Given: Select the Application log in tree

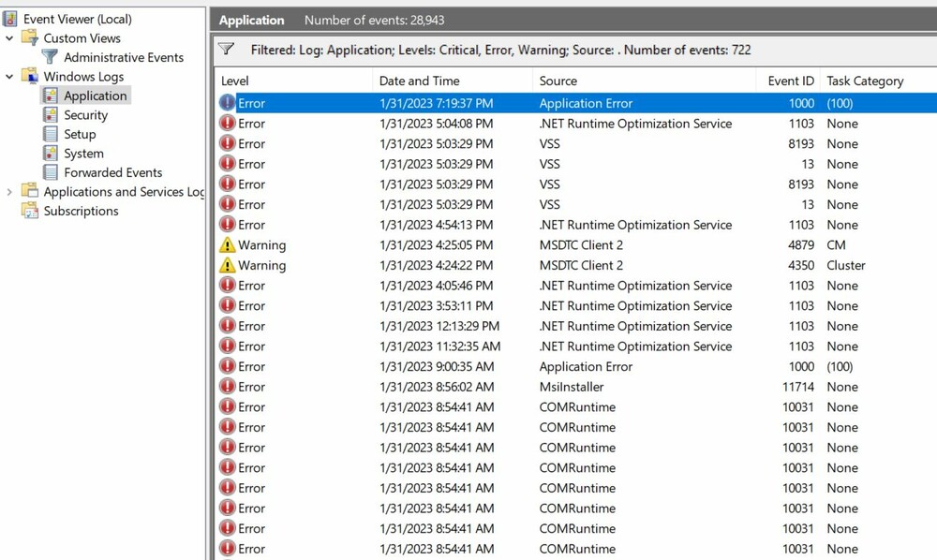Looking at the screenshot, I should tap(95, 96).
